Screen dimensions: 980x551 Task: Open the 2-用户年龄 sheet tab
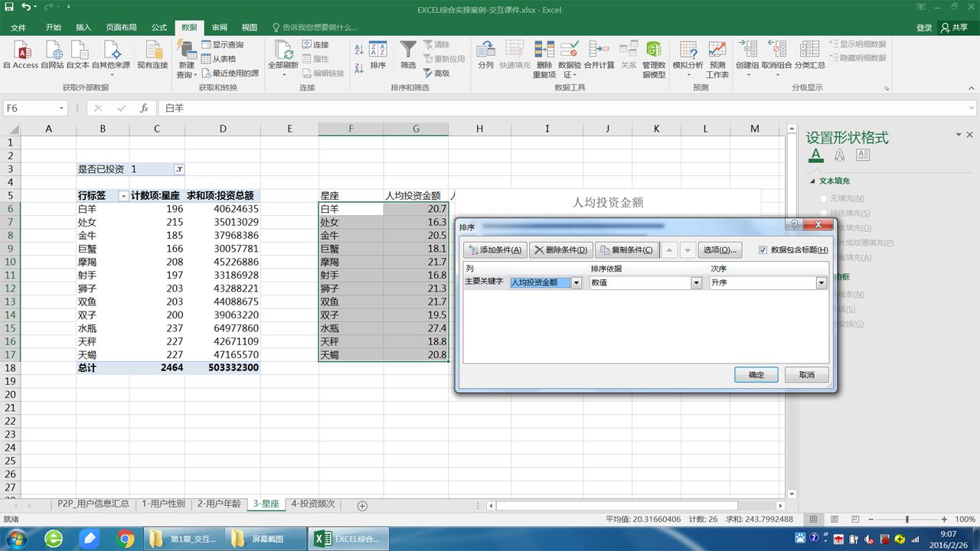pos(219,504)
